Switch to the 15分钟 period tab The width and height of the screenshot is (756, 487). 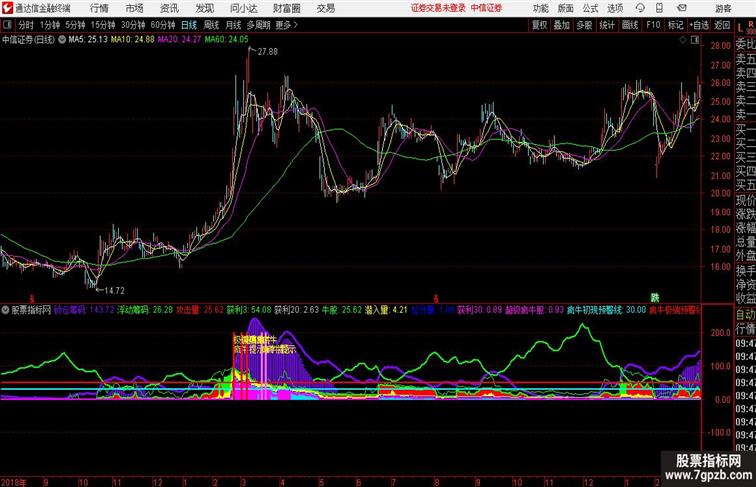[x=103, y=25]
